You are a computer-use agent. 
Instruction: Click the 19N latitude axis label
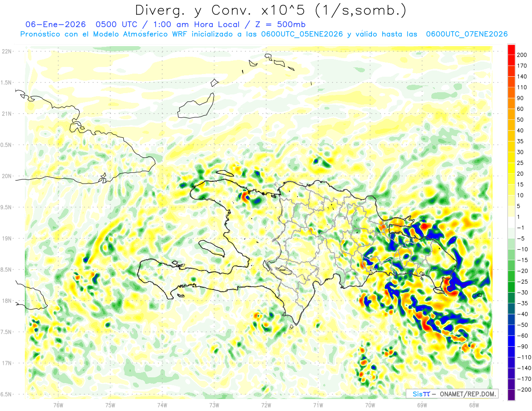[x=7, y=239]
